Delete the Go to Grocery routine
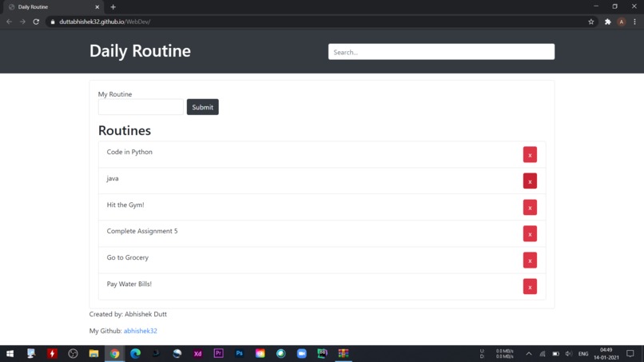This screenshot has height=362, width=644. (530, 260)
